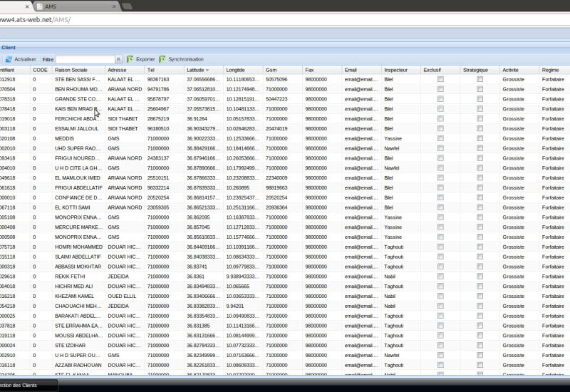Click the Exporter button label

(x=145, y=59)
